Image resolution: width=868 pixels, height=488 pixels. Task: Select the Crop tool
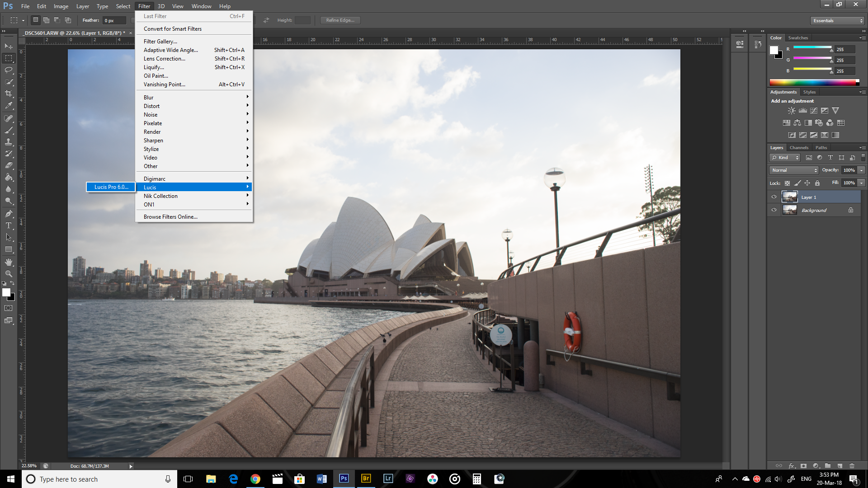(x=9, y=94)
